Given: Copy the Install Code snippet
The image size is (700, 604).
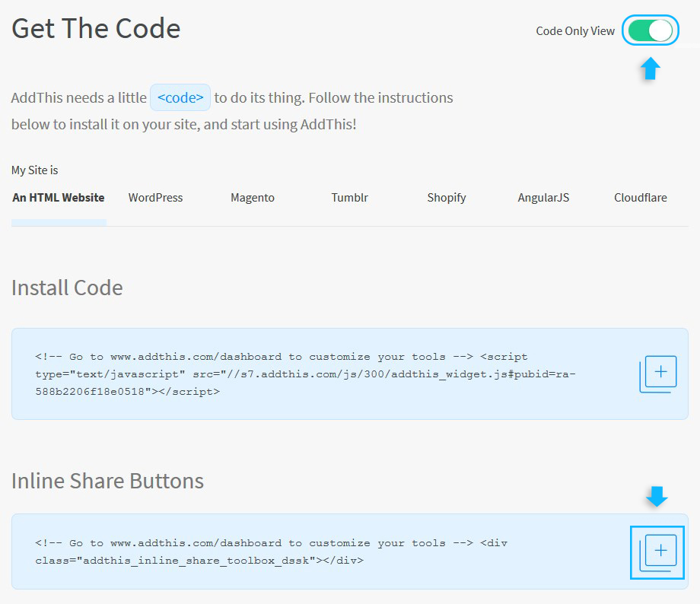Looking at the screenshot, I should (658, 374).
